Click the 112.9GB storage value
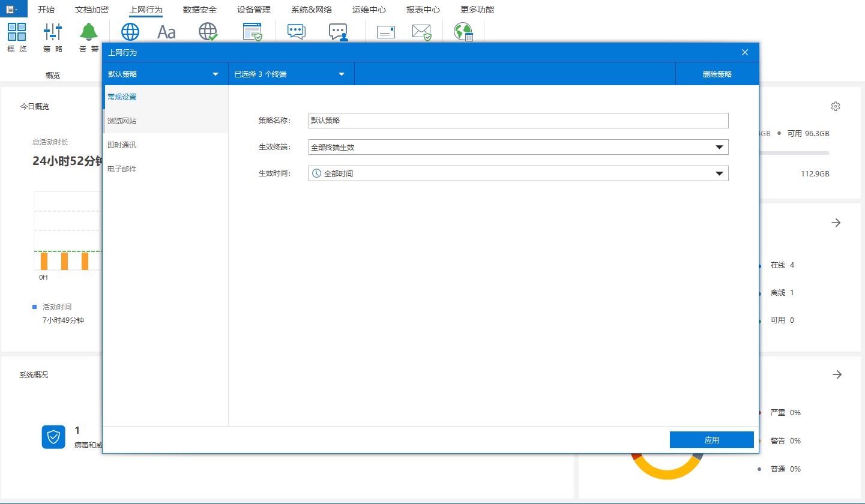The height and width of the screenshot is (504, 865). click(x=815, y=173)
